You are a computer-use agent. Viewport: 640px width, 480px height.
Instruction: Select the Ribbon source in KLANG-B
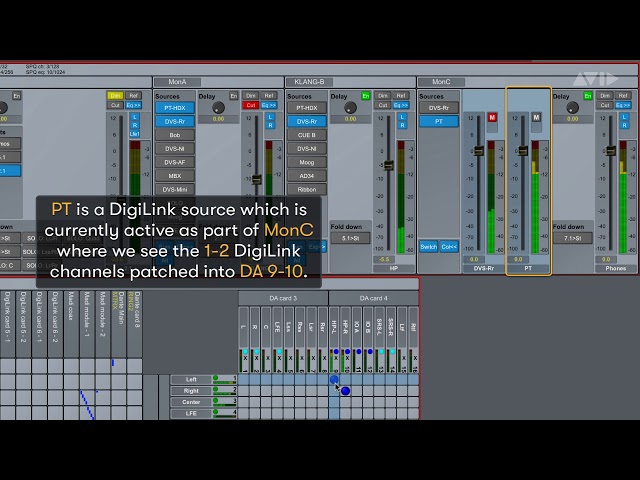pyautogui.click(x=307, y=189)
